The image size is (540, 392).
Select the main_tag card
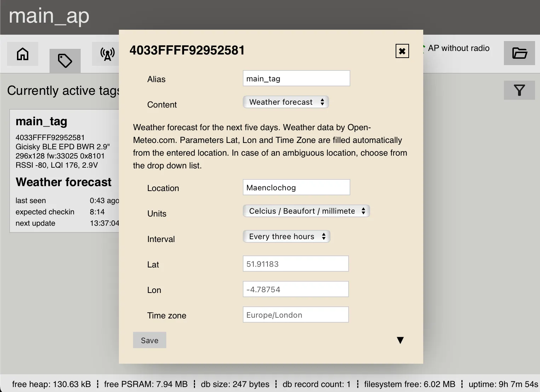[x=64, y=170]
